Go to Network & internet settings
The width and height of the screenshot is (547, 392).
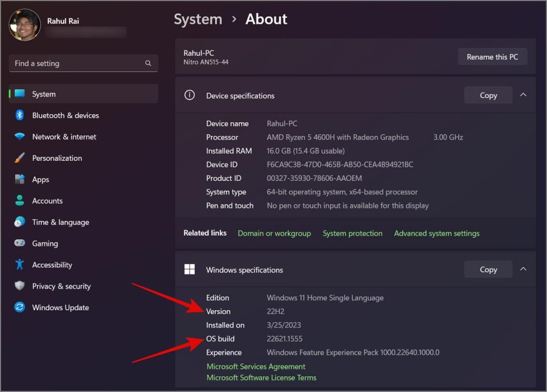click(x=83, y=136)
